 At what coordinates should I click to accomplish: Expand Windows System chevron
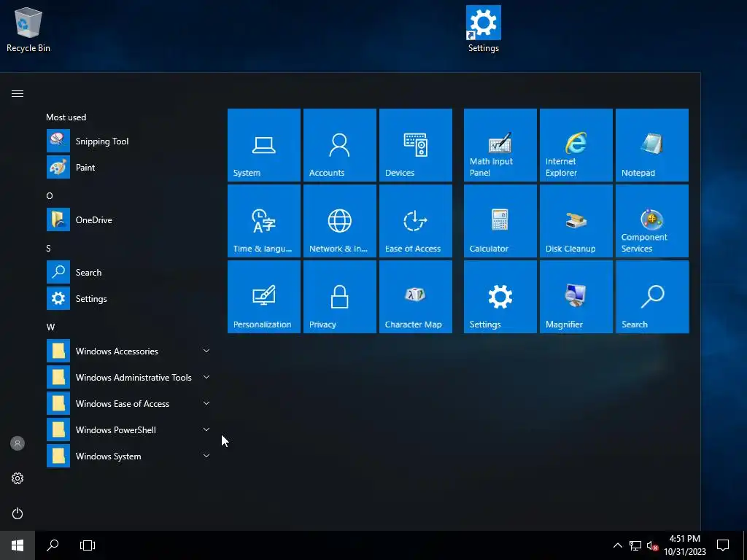pos(206,456)
